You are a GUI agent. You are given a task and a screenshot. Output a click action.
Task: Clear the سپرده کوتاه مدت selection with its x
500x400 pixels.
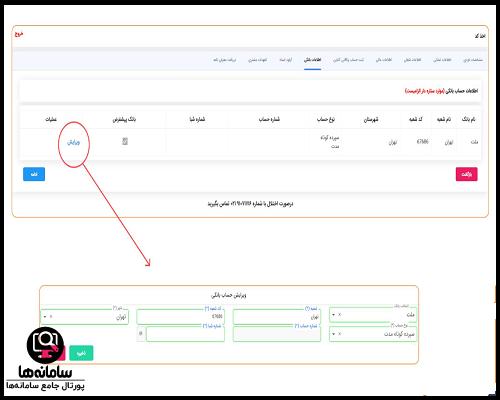click(340, 334)
